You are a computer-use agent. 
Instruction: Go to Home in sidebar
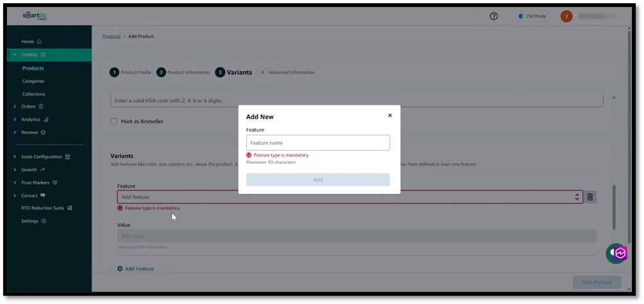click(x=31, y=42)
